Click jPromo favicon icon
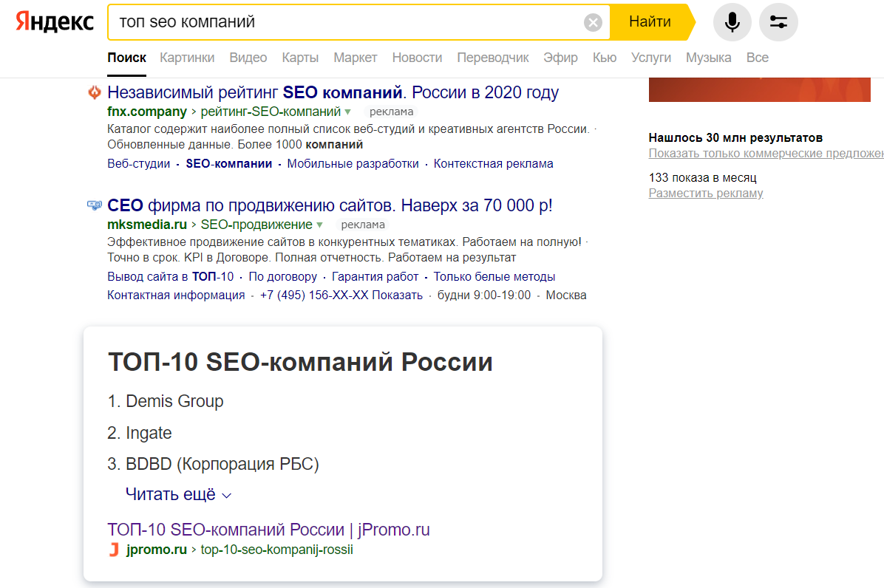884x588 pixels. click(x=114, y=550)
